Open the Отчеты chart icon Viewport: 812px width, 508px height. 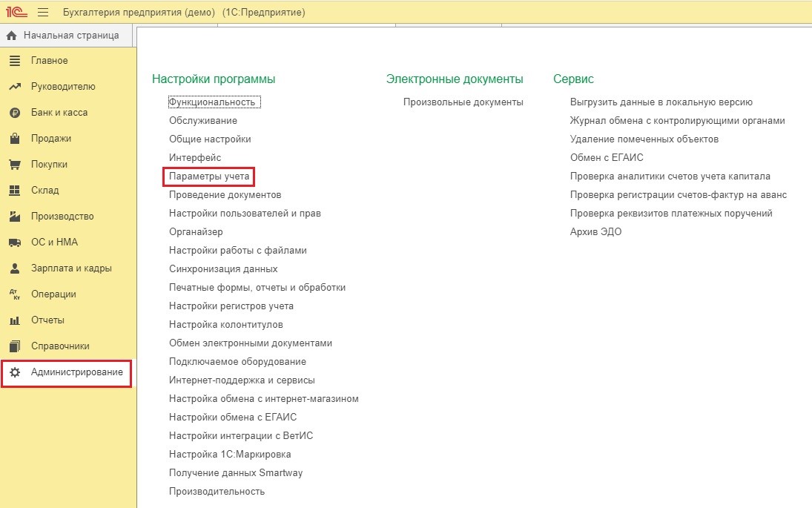pos(15,320)
